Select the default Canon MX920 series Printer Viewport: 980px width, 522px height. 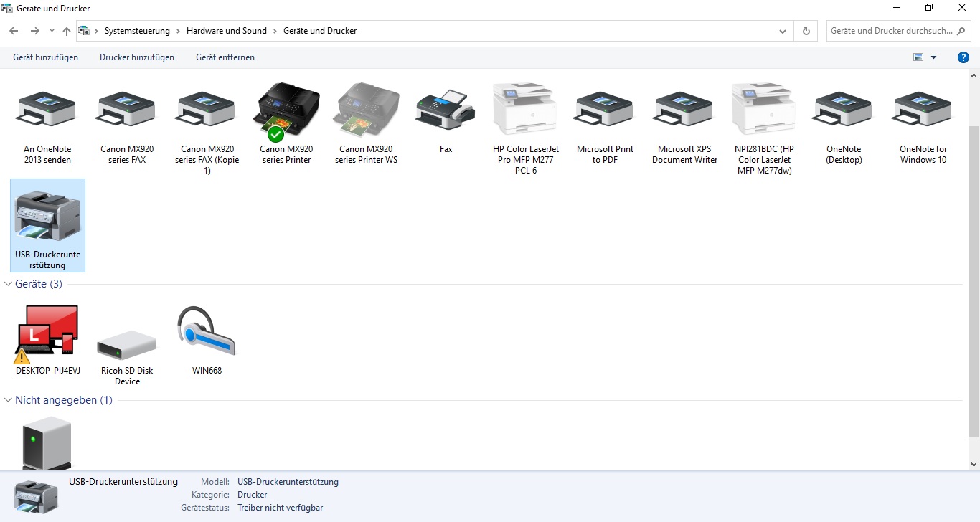(x=286, y=123)
